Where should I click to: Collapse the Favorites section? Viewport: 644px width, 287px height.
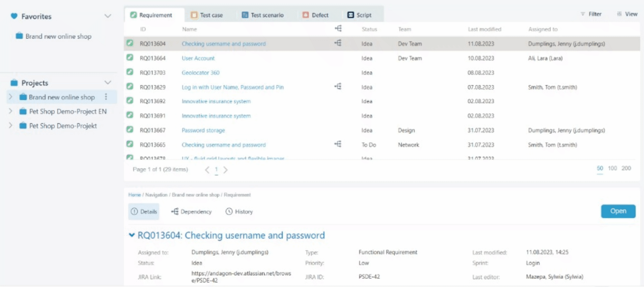[108, 16]
